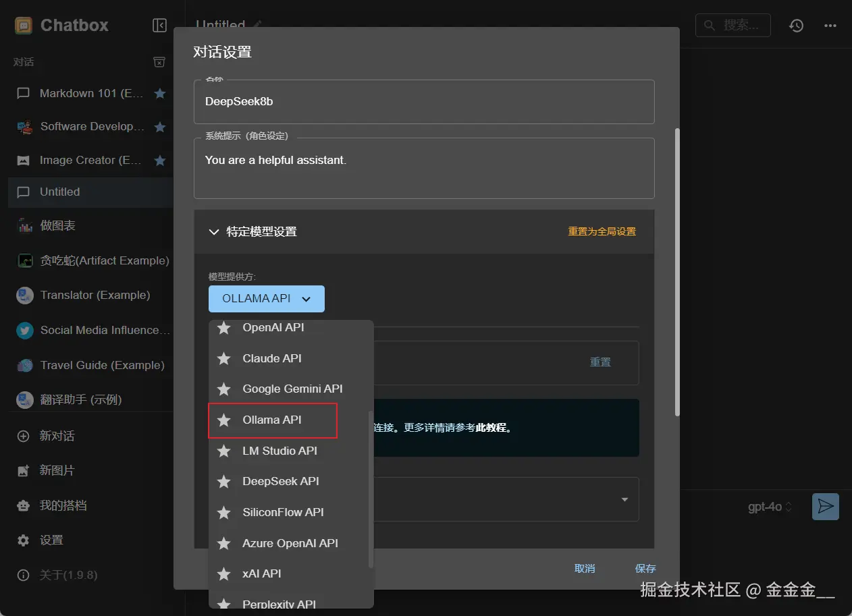Click the star icon beside xAI API
852x616 pixels.
224,574
